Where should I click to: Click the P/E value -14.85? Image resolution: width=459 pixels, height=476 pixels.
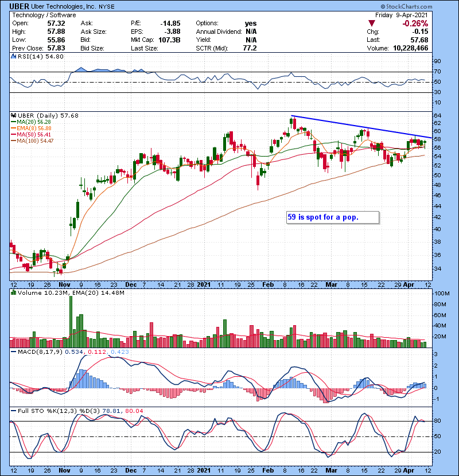170,24
